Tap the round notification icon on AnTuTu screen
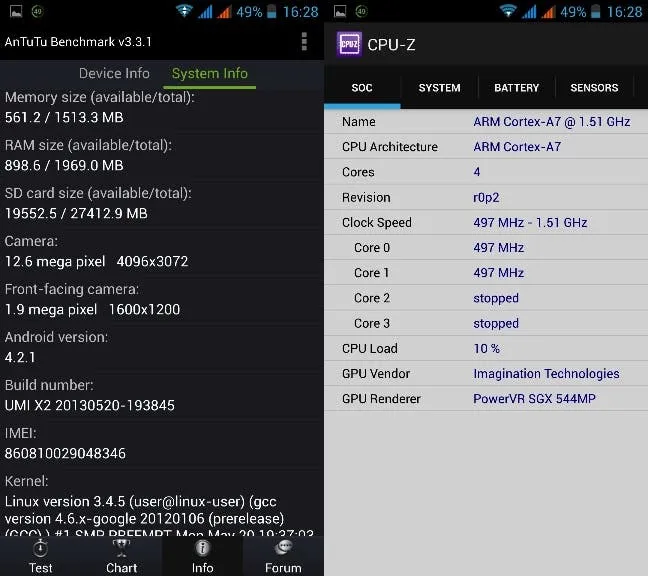The height and width of the screenshot is (576, 650). click(37, 12)
